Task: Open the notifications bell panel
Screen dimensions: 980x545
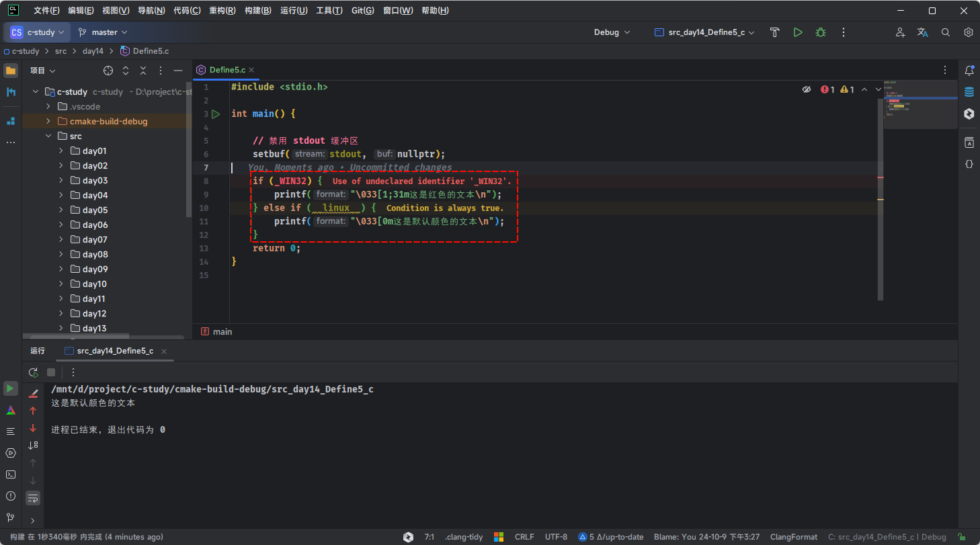Action: [969, 71]
